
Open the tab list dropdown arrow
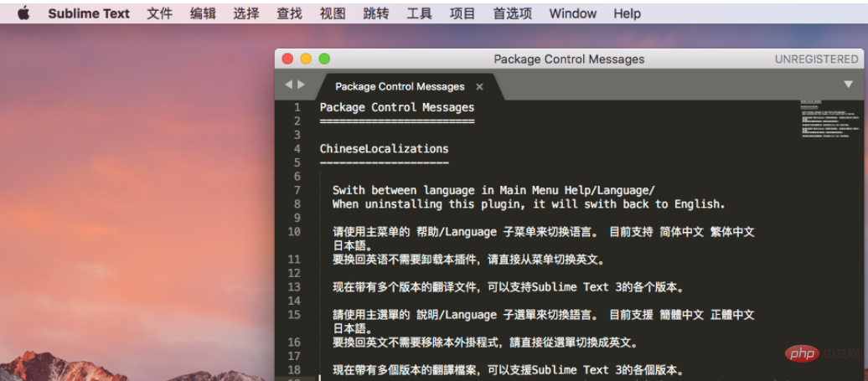pyautogui.click(x=848, y=84)
